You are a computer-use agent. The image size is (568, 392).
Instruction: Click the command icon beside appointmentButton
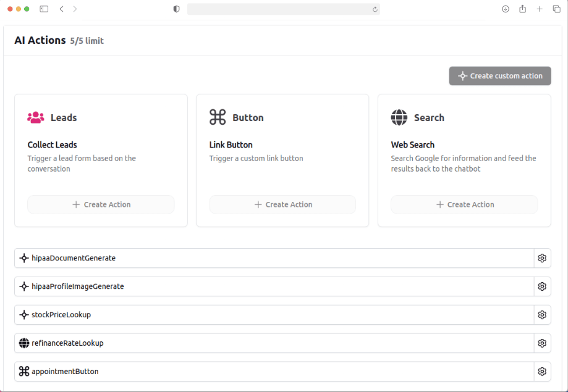24,372
